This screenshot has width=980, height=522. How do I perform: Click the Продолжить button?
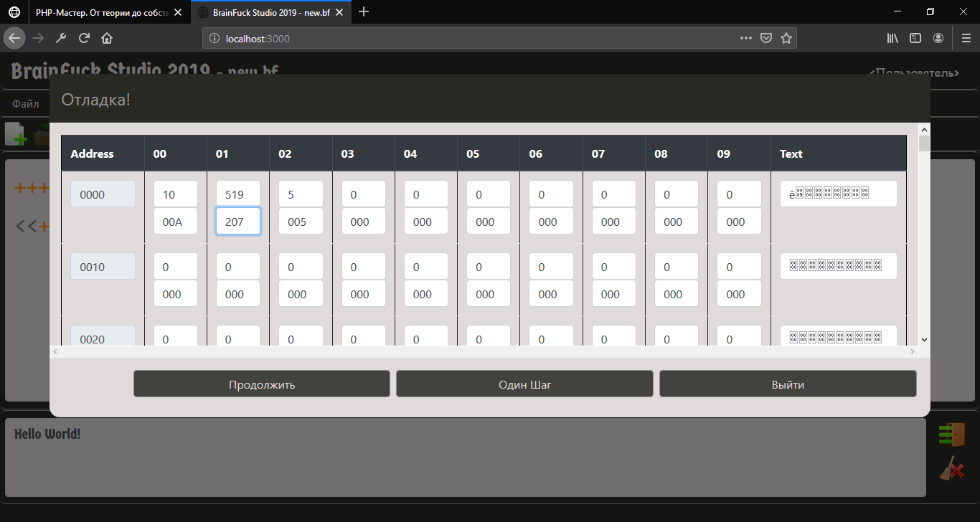[262, 384]
